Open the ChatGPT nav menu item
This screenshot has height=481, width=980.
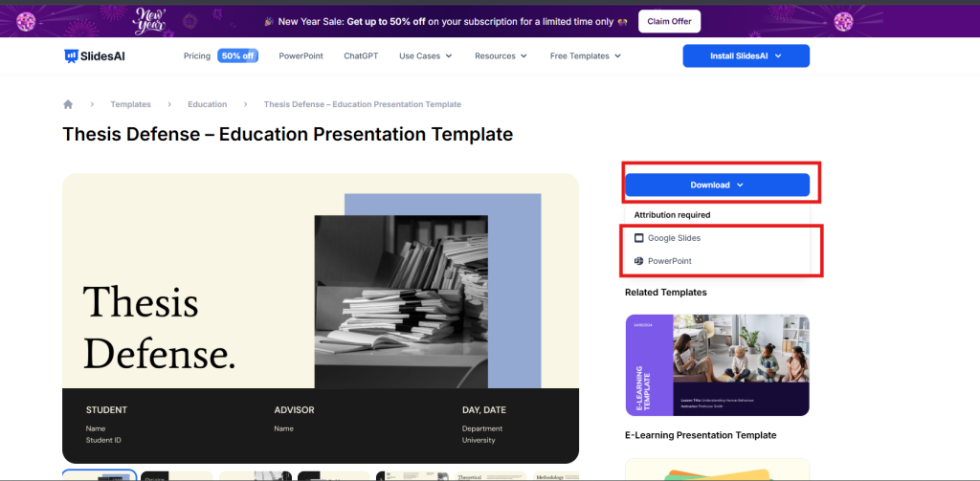(x=361, y=56)
